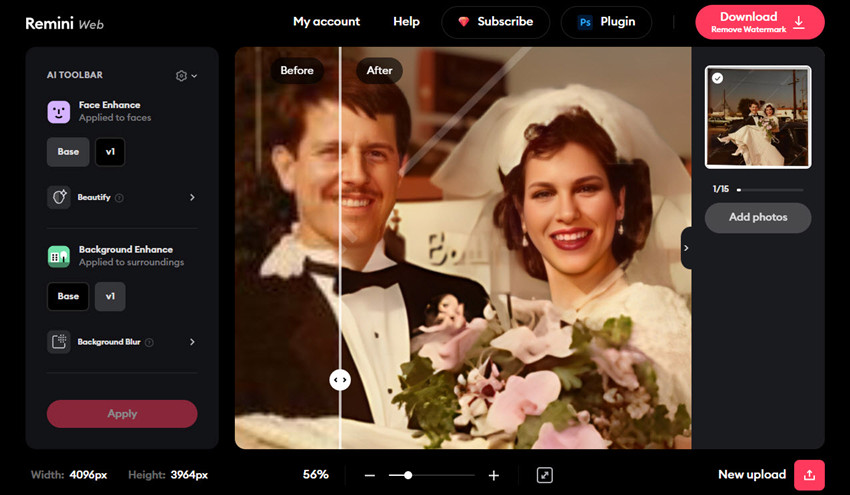Collapse the right photos panel
The width and height of the screenshot is (850, 495).
[x=686, y=248]
